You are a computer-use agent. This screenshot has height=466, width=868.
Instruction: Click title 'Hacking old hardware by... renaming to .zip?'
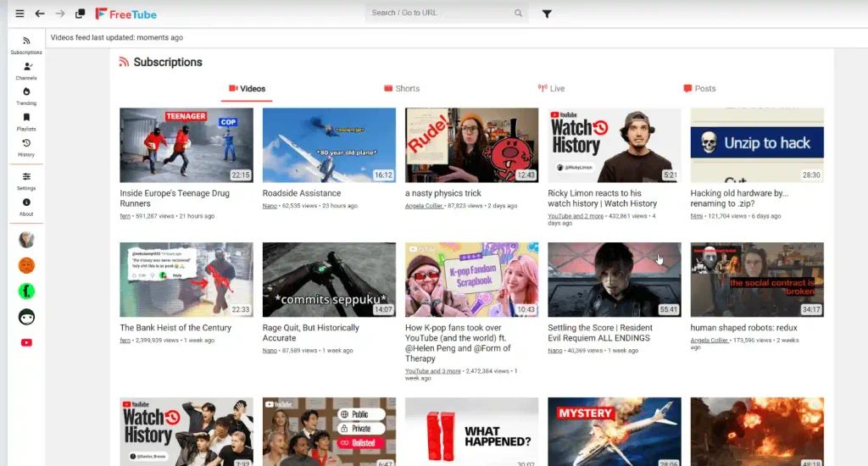(x=739, y=198)
